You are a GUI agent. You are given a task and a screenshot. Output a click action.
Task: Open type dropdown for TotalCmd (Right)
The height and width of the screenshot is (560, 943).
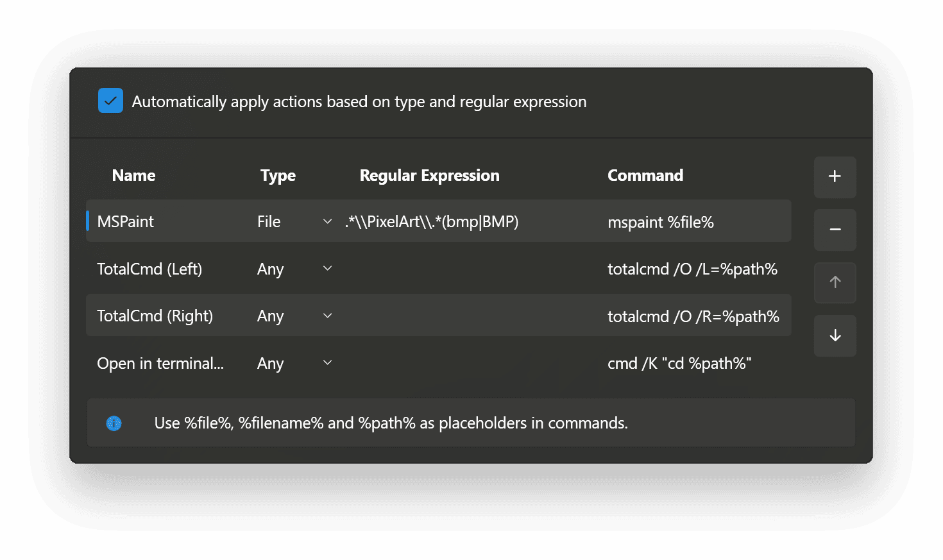point(327,316)
